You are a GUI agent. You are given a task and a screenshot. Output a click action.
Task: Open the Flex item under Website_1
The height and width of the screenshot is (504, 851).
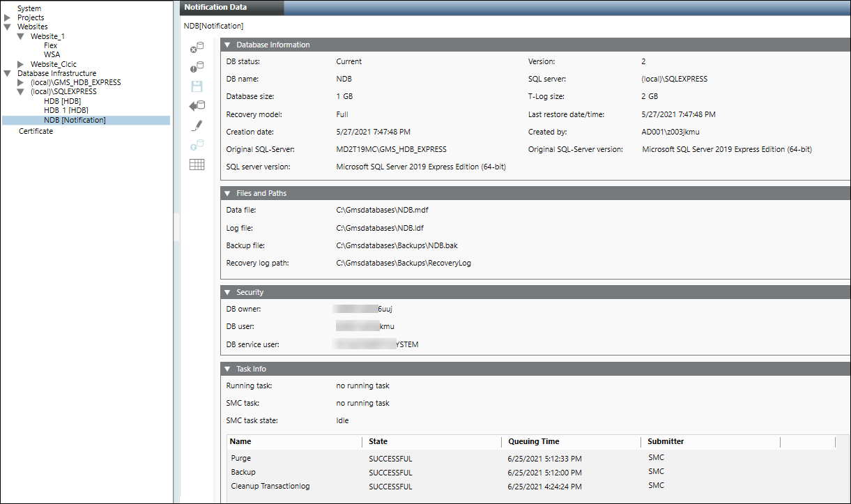point(51,45)
